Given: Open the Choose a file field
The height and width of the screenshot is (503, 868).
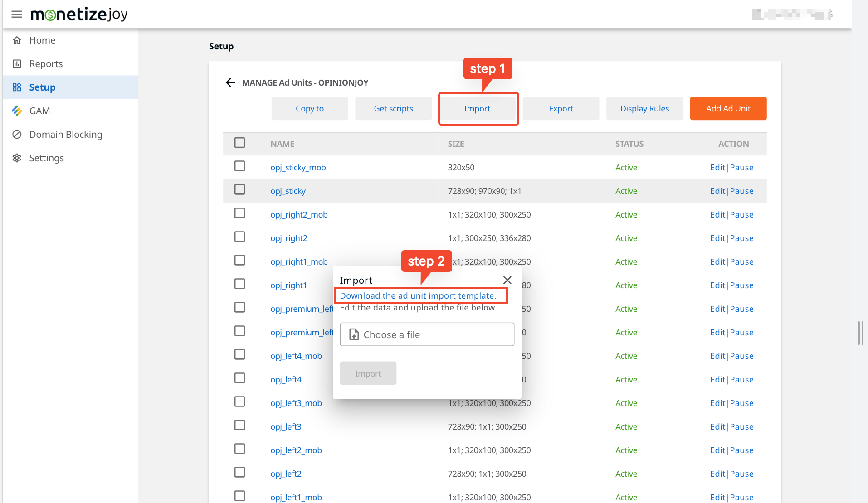Looking at the screenshot, I should point(427,334).
